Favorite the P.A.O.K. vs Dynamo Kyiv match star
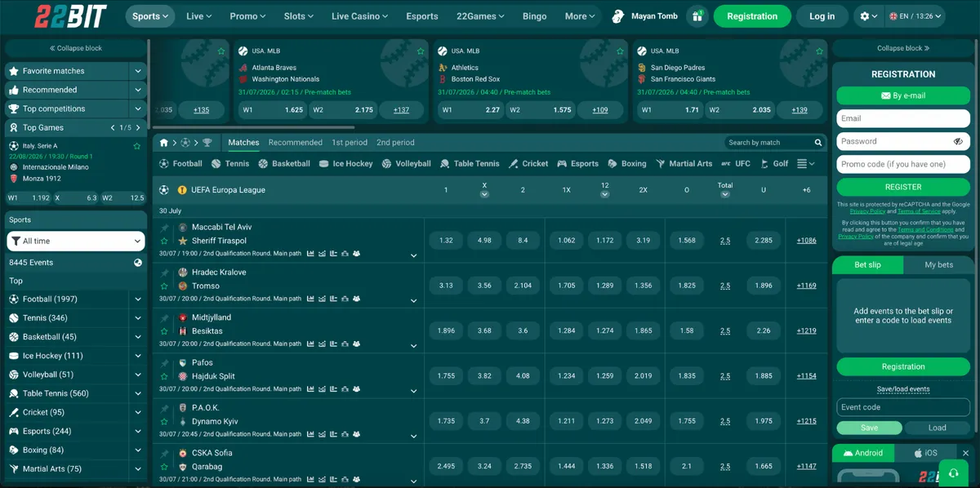The image size is (980, 488). [x=164, y=422]
